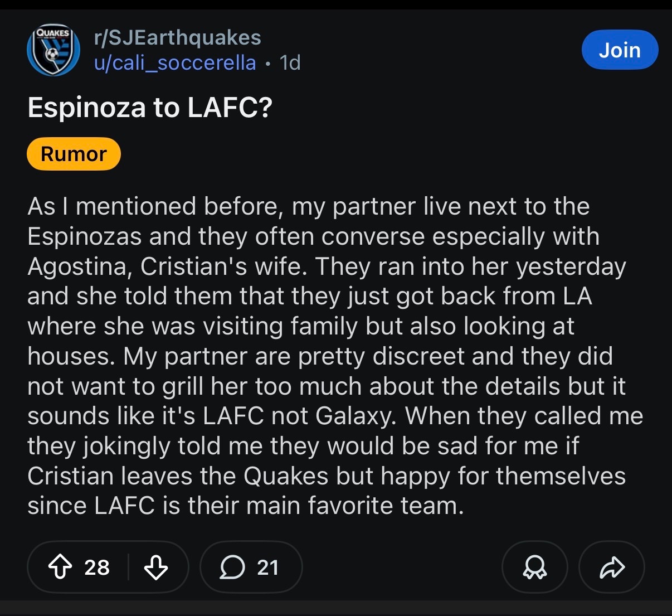672x616 pixels.
Task: Click the vote count showing 28
Action: tap(97, 568)
